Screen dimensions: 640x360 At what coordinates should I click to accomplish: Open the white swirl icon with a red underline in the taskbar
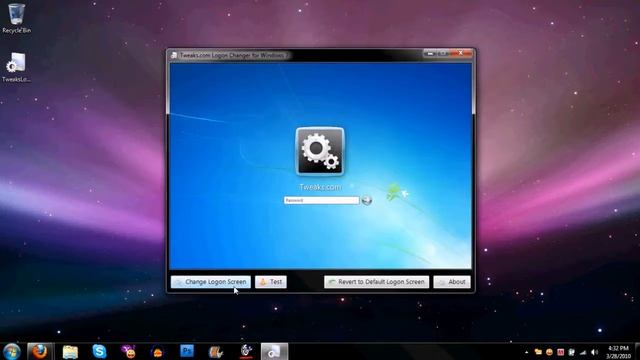tap(246, 351)
